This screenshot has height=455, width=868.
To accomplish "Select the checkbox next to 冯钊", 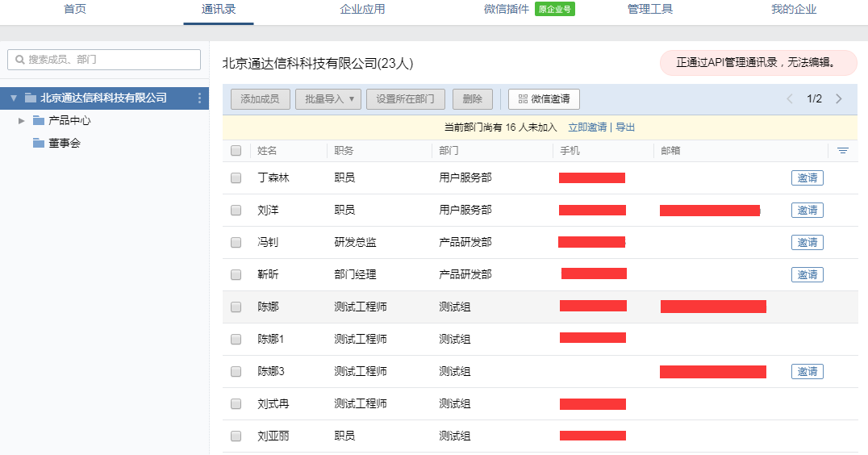I will coord(236,243).
